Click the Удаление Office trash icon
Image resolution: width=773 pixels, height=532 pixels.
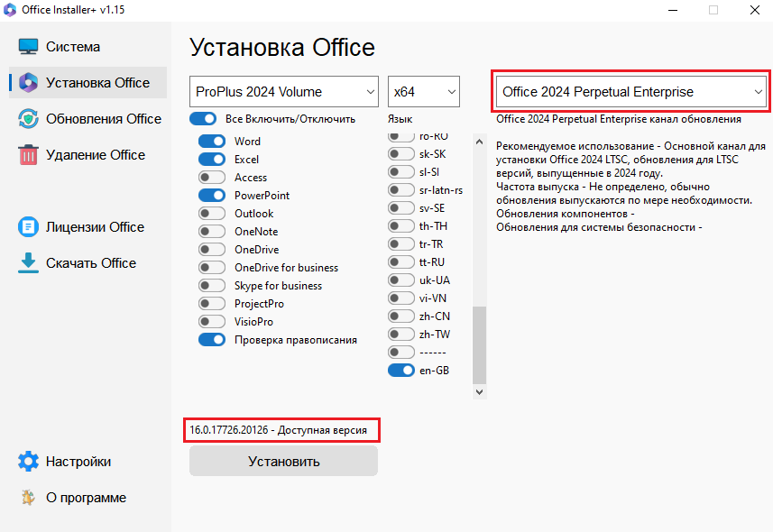[28, 155]
